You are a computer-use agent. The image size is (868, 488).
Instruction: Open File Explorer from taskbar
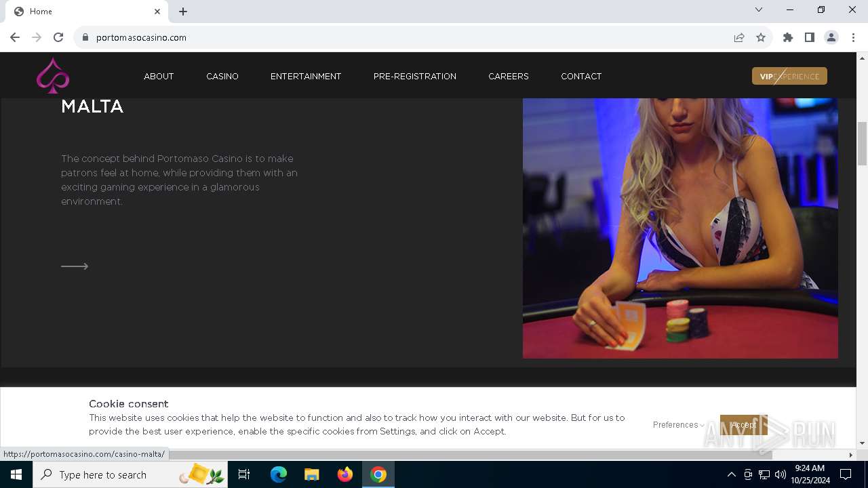click(x=311, y=474)
